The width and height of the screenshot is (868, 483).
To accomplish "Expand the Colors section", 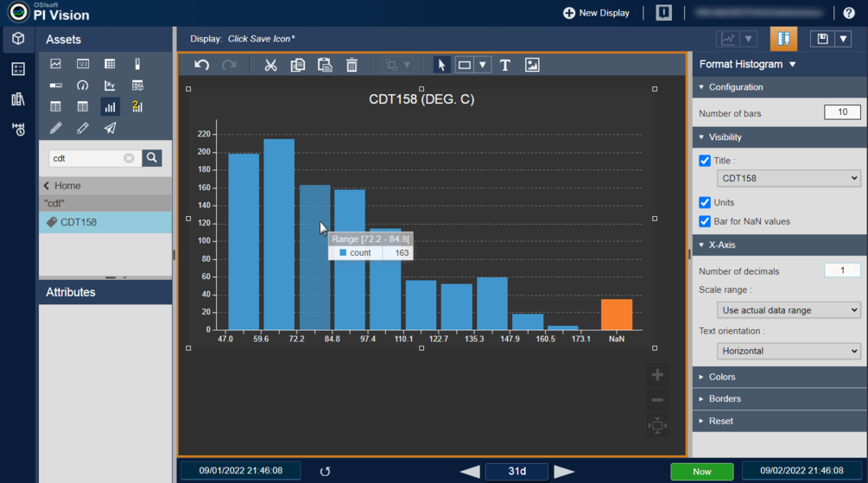I will point(779,377).
